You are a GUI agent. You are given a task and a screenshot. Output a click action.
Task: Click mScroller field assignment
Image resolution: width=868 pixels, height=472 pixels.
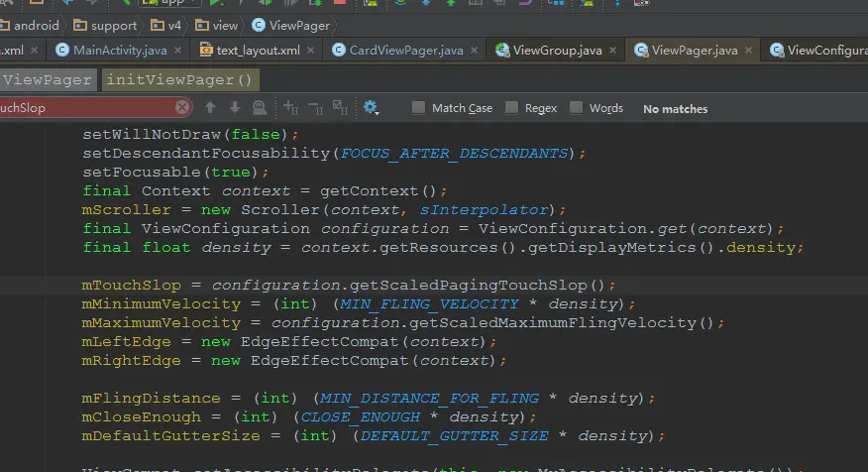tap(126, 210)
